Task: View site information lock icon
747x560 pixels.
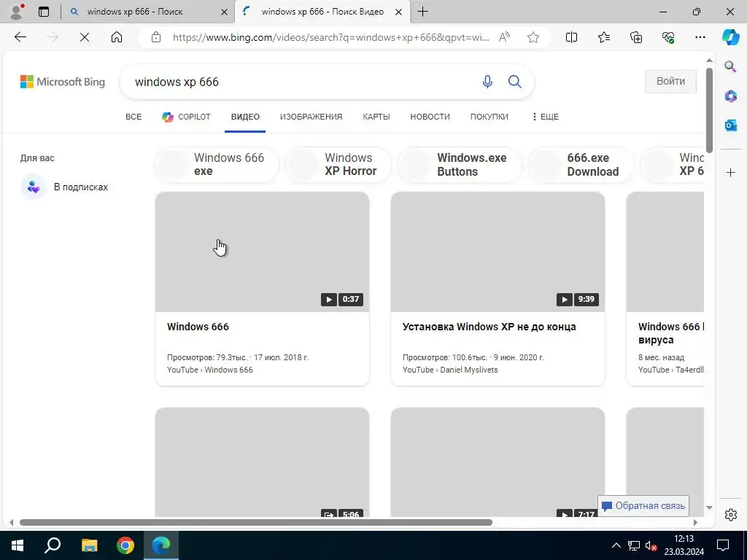Action: [156, 37]
